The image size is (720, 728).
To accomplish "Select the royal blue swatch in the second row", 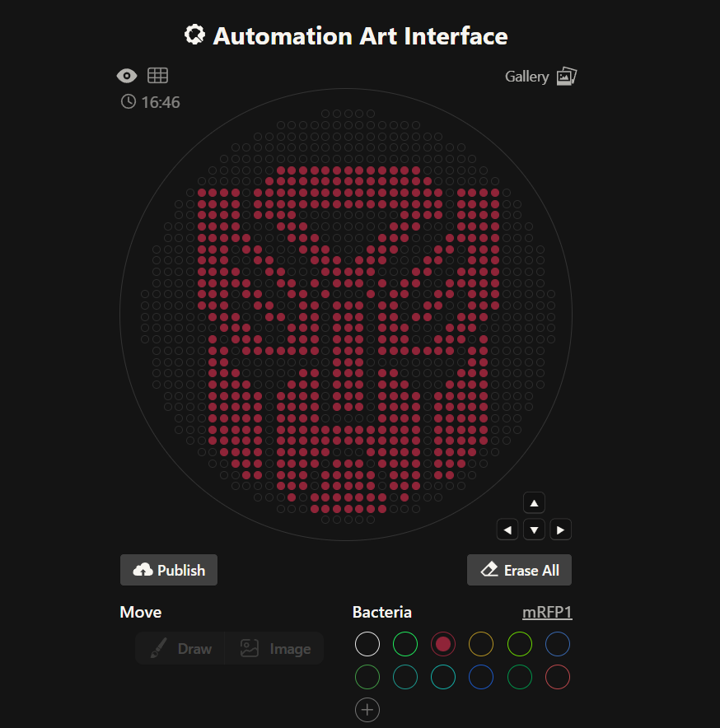I will coord(481,677).
